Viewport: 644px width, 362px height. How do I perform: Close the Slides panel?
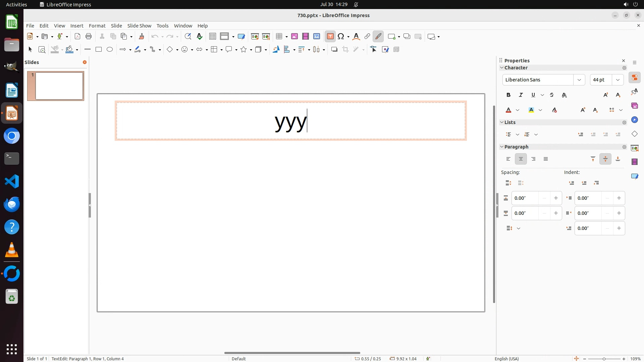click(85, 62)
